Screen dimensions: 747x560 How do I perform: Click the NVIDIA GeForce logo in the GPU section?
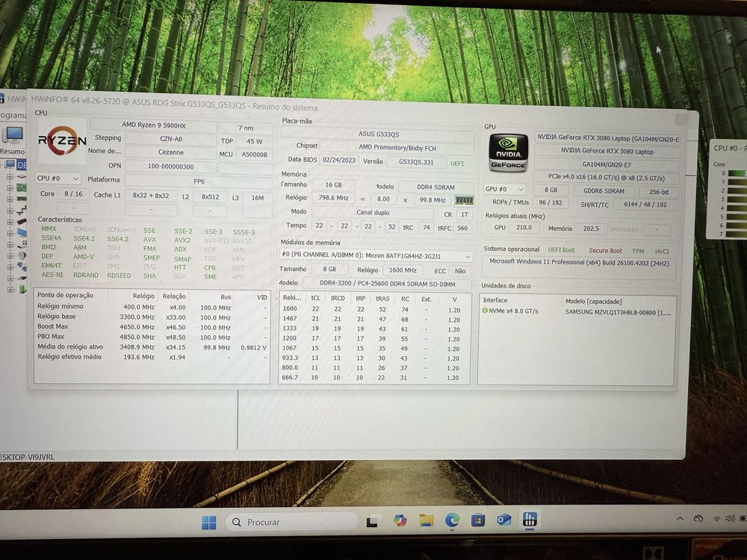[x=508, y=152]
